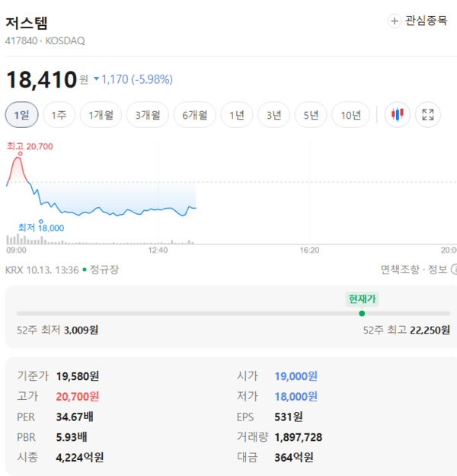Click the 고가 value 20,700원
The image size is (457, 476).
[x=78, y=396]
